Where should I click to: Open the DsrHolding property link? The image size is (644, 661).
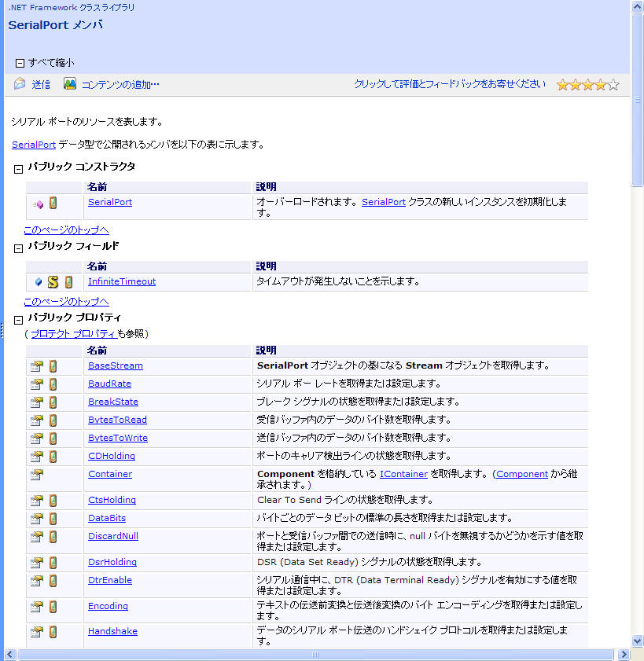coord(112,562)
